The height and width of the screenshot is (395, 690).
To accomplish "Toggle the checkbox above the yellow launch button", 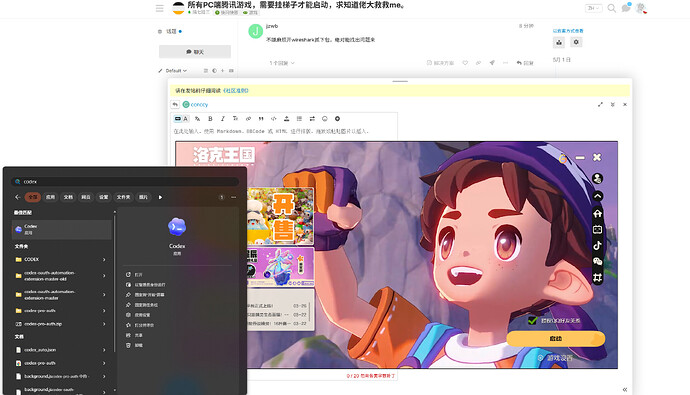I will [532, 321].
